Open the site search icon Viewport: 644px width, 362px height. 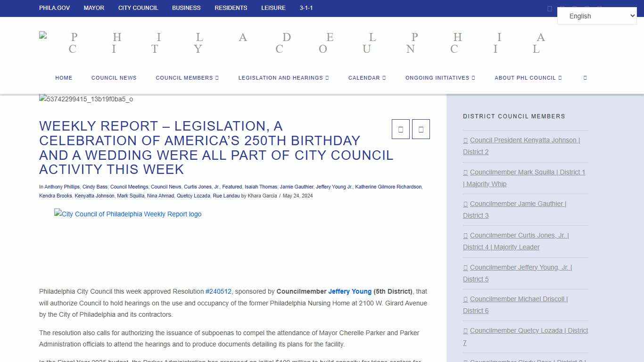[x=585, y=78]
